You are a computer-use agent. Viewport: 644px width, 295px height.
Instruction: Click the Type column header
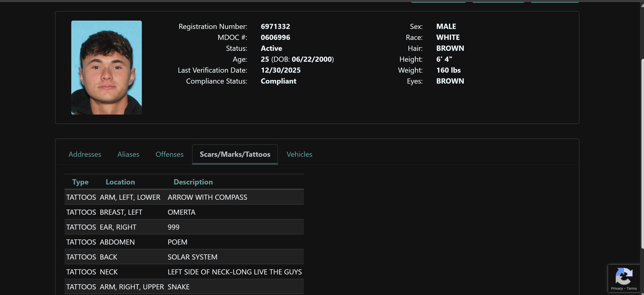coord(80,182)
